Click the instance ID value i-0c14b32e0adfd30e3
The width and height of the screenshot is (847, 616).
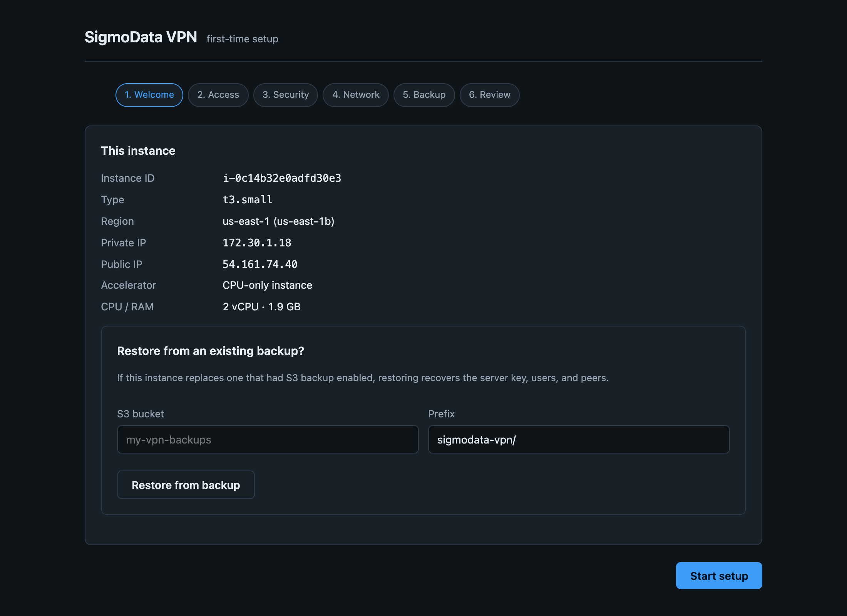click(282, 178)
